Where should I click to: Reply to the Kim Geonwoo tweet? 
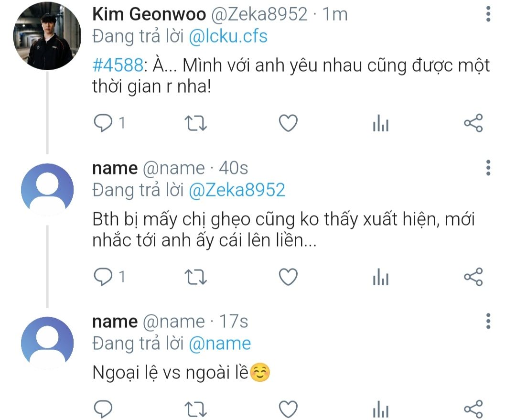[102, 124]
